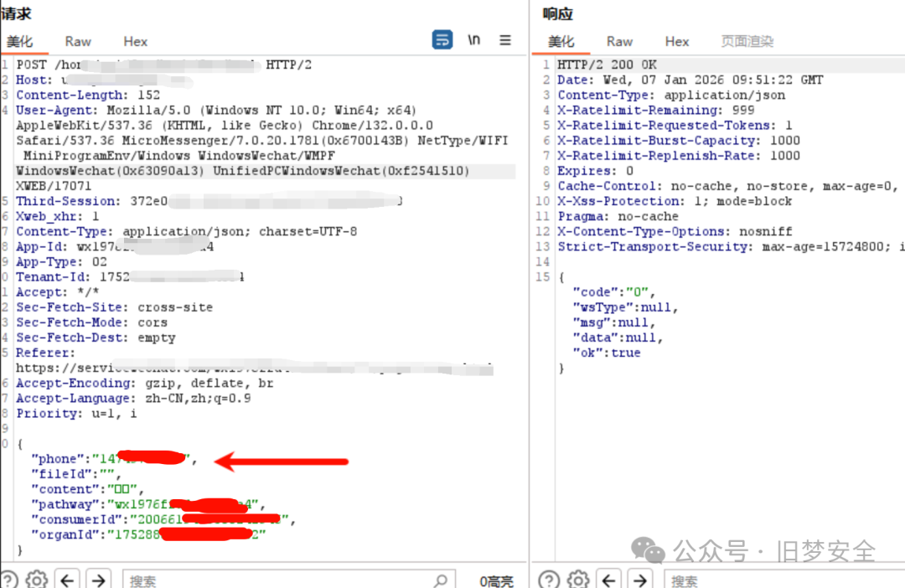
Task: Click the Third-Session header line
Action: point(209,201)
